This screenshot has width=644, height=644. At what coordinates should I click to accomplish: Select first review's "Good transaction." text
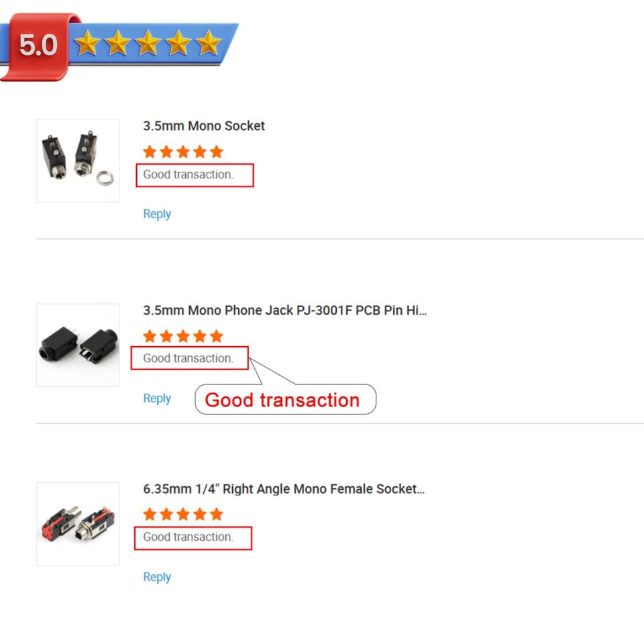[x=188, y=174]
